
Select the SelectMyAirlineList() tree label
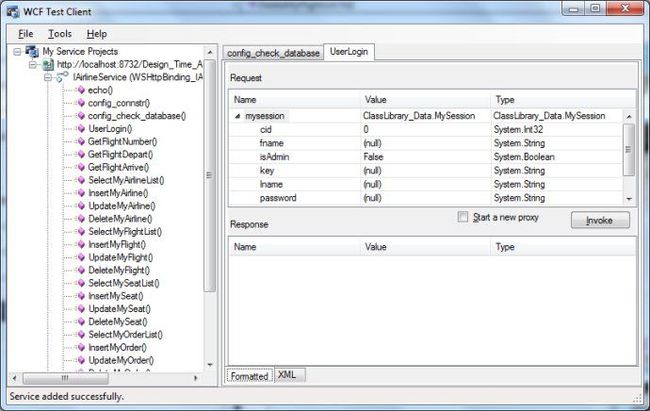(126, 180)
